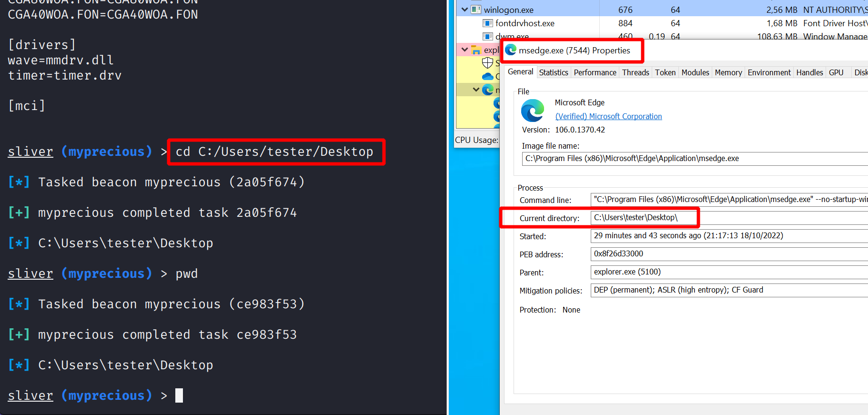
Task: Switch to the Threads tab
Action: click(x=636, y=72)
